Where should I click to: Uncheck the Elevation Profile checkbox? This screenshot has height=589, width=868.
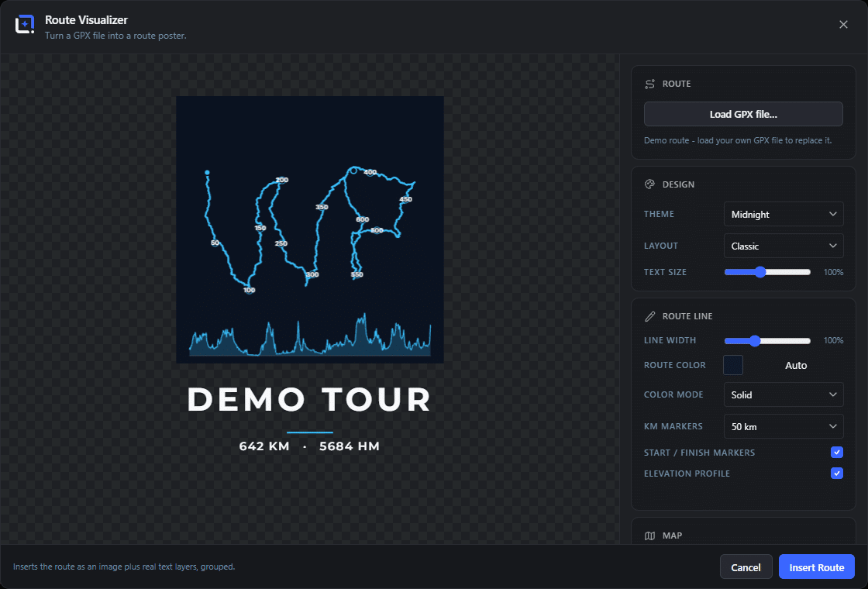click(836, 474)
